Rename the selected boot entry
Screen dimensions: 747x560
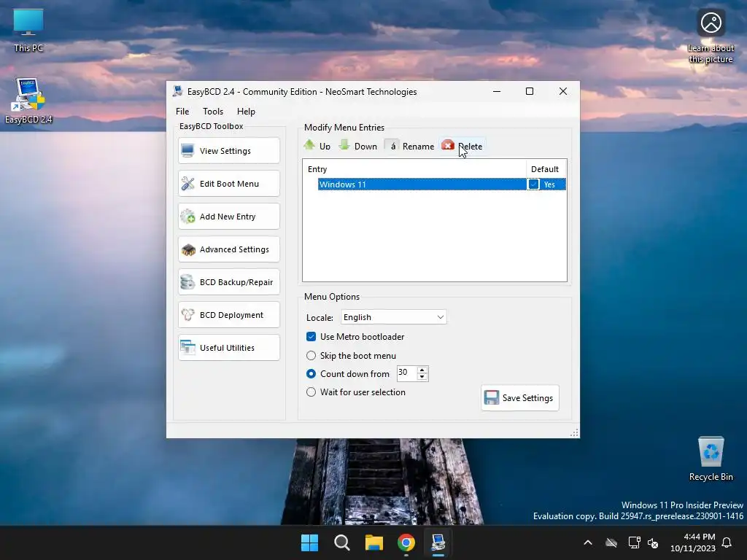[410, 146]
